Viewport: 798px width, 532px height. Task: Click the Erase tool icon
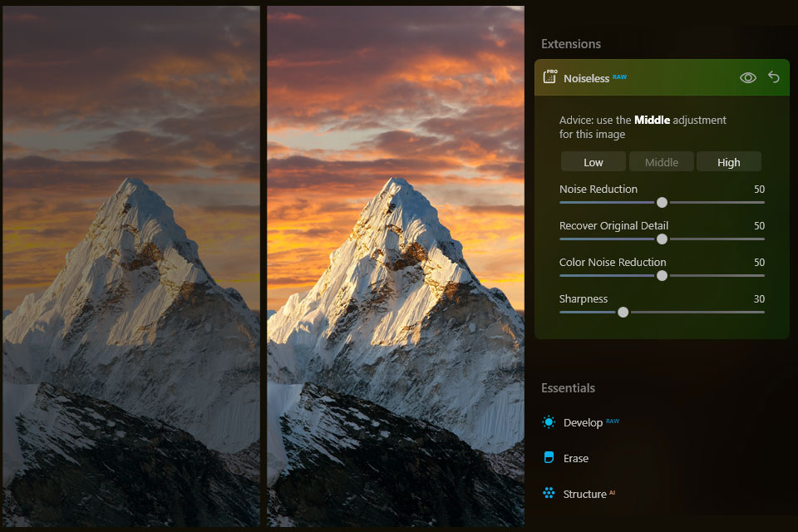pyautogui.click(x=549, y=457)
